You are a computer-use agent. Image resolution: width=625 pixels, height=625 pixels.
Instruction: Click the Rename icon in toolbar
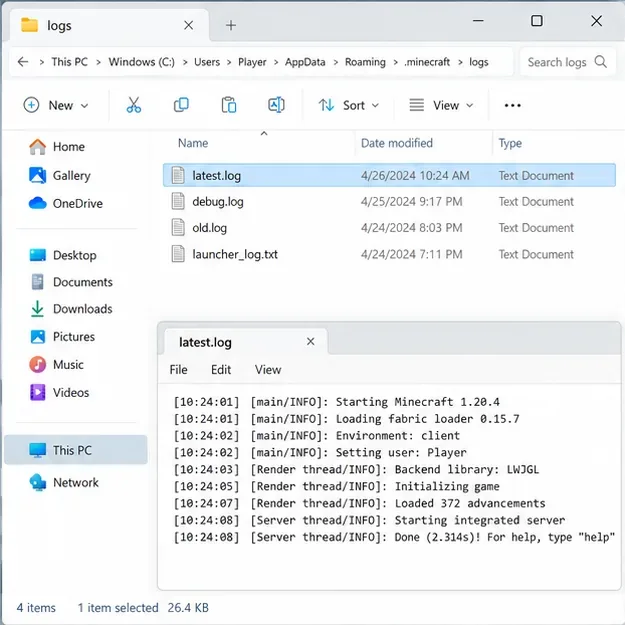click(x=276, y=105)
